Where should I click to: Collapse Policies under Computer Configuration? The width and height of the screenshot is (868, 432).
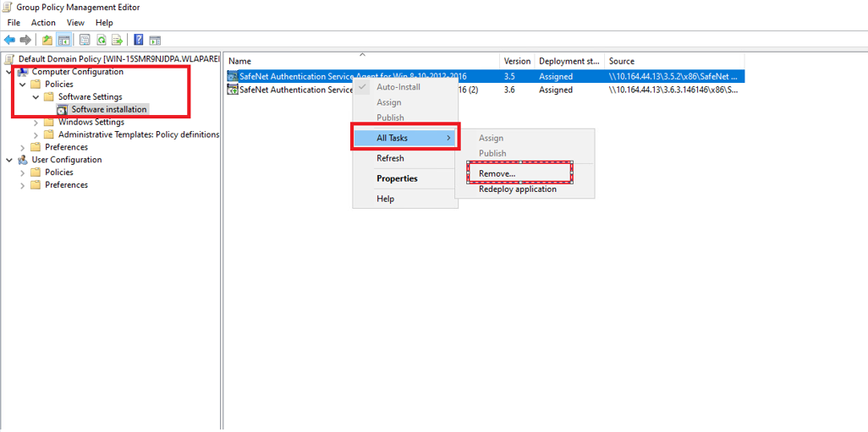click(22, 85)
